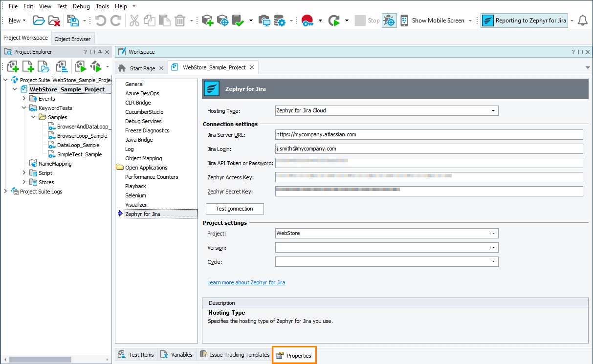This screenshot has width=593, height=364.
Task: Click the Checkpoint icon with green checkmark
Action: [238, 21]
